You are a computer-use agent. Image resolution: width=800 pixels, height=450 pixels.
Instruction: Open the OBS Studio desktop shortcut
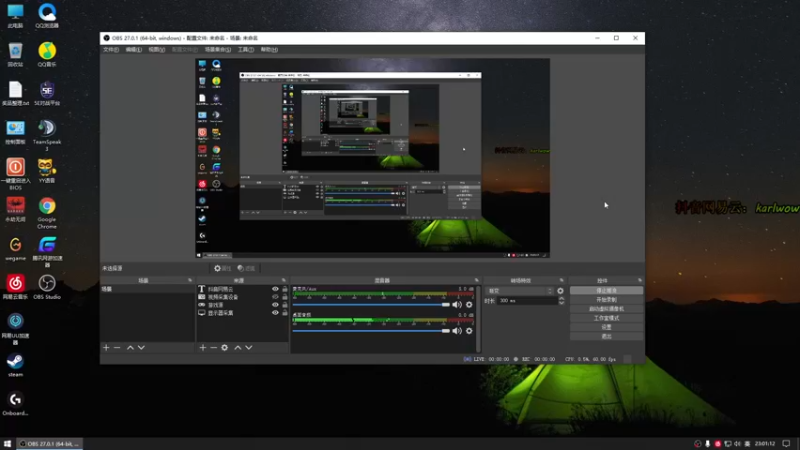(47, 288)
